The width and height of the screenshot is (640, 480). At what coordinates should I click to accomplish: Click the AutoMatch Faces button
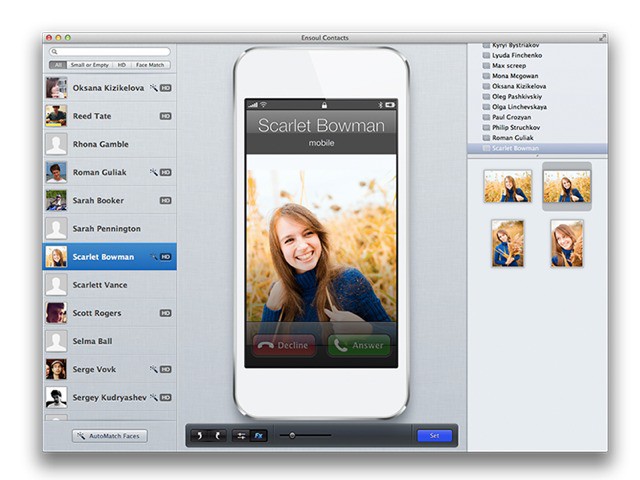[110, 436]
